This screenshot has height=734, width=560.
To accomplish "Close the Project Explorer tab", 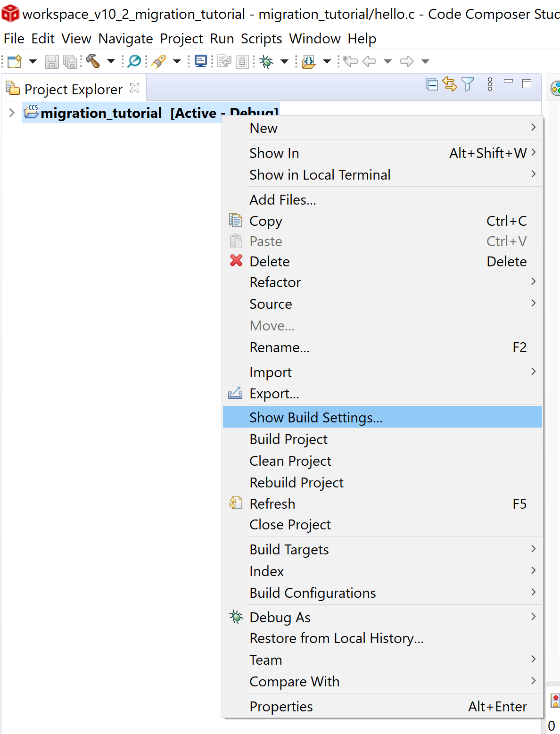I will [x=135, y=88].
